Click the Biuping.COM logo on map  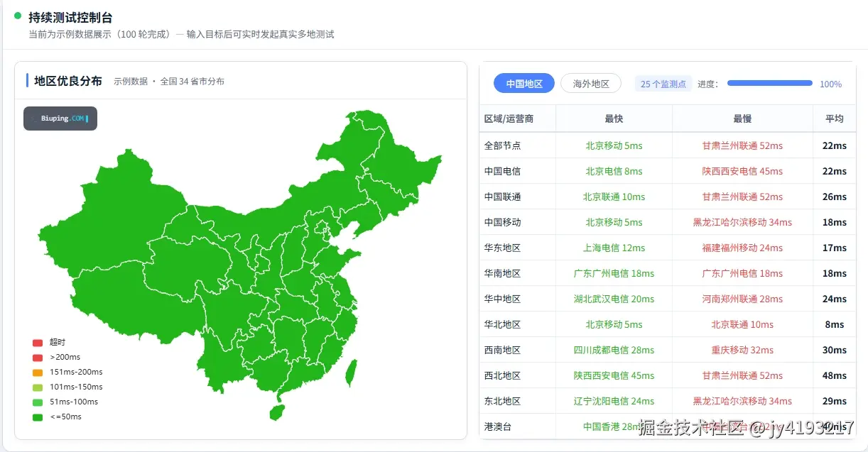pyautogui.click(x=60, y=118)
